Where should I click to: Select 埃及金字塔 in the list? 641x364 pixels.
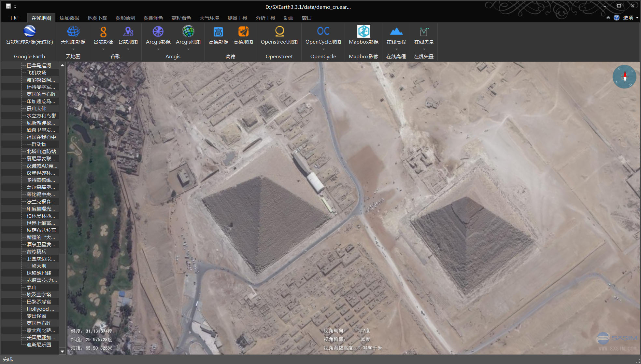coord(39,294)
